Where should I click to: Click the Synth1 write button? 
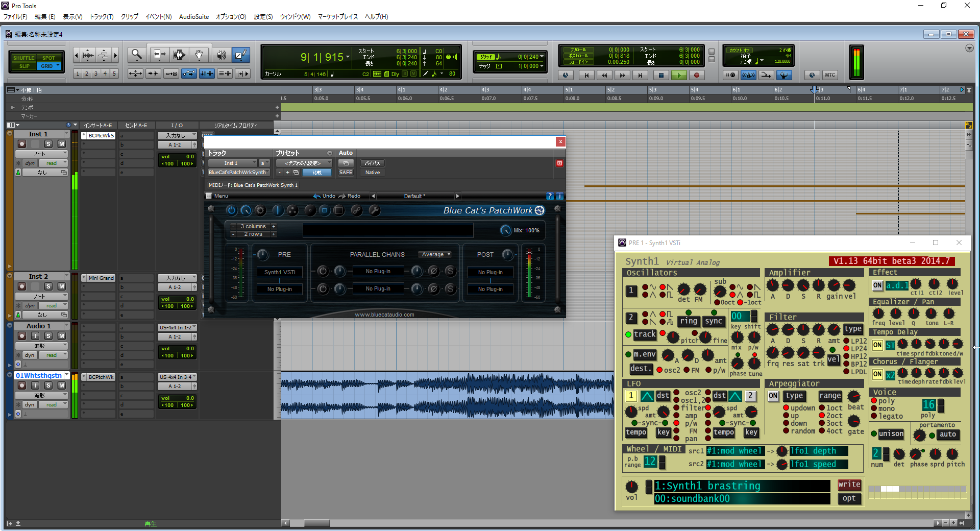coord(849,485)
